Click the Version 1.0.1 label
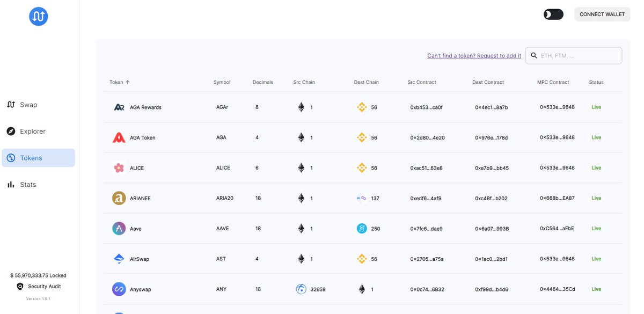This screenshot has width=644, height=314. [x=38, y=298]
